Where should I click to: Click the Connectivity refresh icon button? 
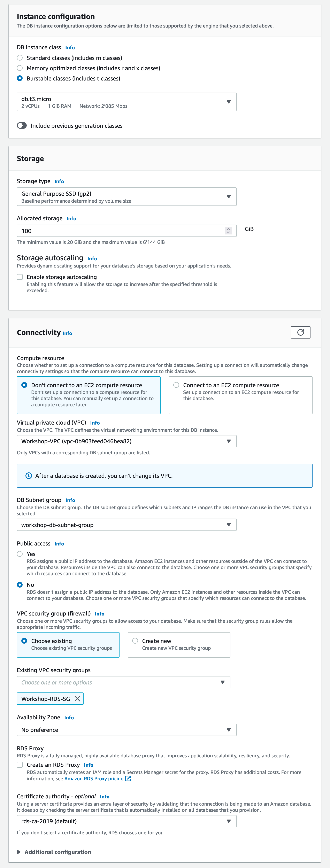point(300,332)
